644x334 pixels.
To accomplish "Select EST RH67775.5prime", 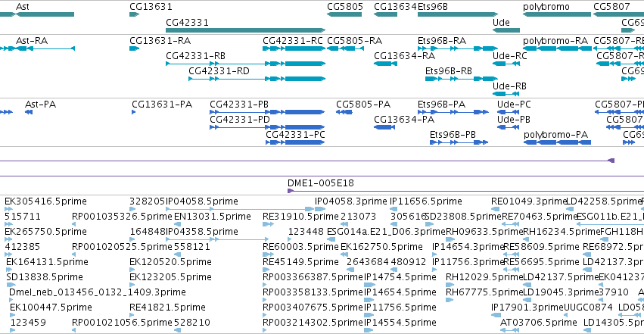I will pyautogui.click(x=484, y=292).
